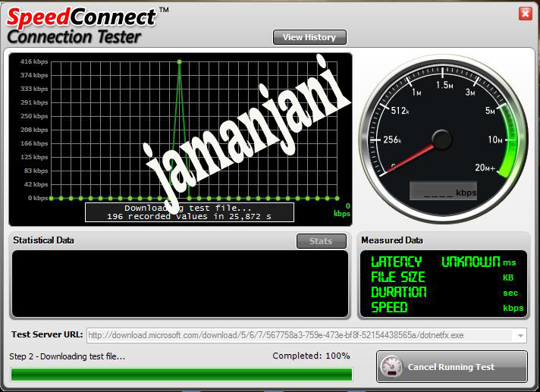540x392 pixels.
Task: Click the '416 kbps' axis label
Action: (34, 61)
